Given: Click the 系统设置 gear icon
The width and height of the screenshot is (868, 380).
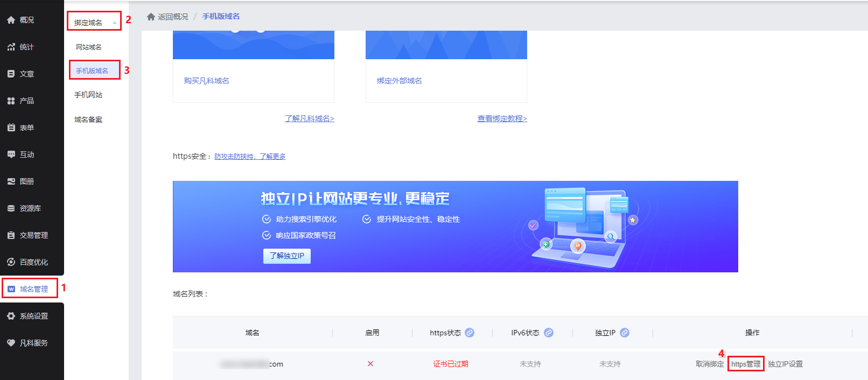Looking at the screenshot, I should pyautogui.click(x=11, y=316).
